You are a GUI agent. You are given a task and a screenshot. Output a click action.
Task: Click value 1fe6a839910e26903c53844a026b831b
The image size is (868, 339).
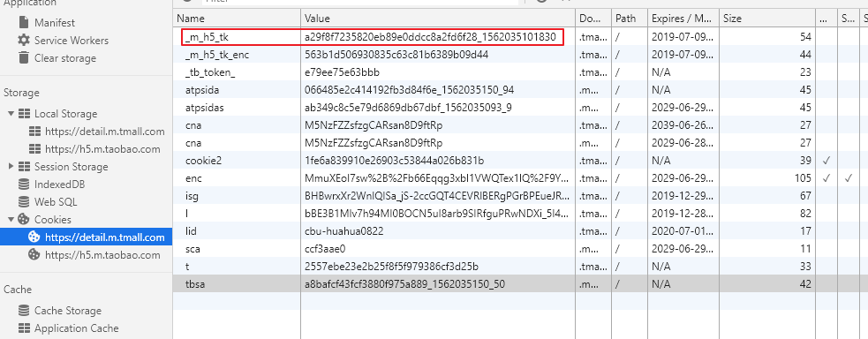(x=394, y=161)
